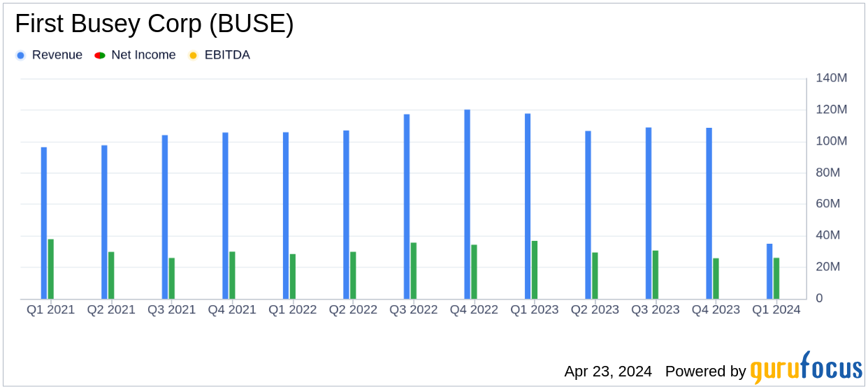Click the Q3 2021 revenue bar
The height and width of the screenshot is (389, 868).
pos(165,217)
